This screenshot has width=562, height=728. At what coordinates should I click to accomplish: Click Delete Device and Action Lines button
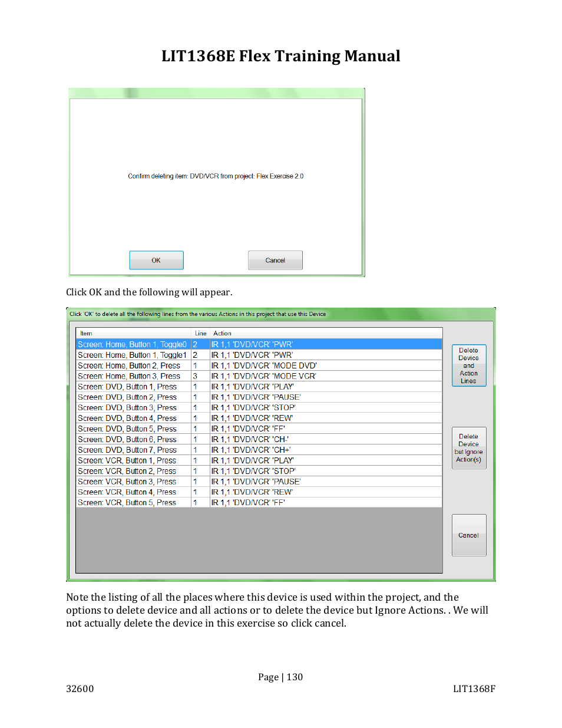point(469,365)
